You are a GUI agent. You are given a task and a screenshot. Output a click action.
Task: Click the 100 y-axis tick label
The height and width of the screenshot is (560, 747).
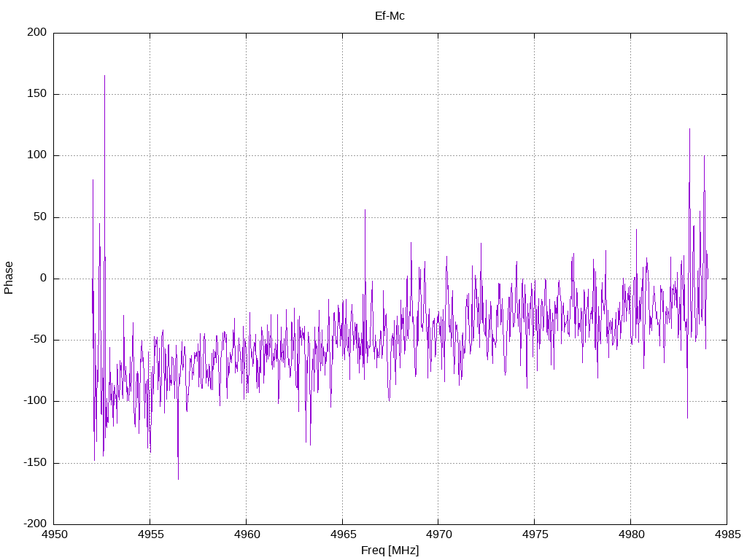37,155
